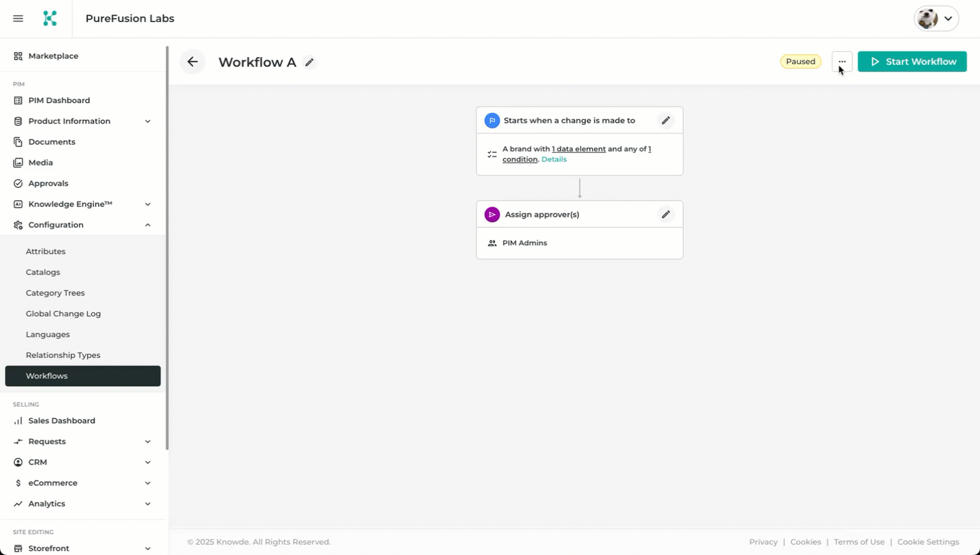Select Approvals in the sidebar
Screen dimensions: 980x555
(x=48, y=183)
